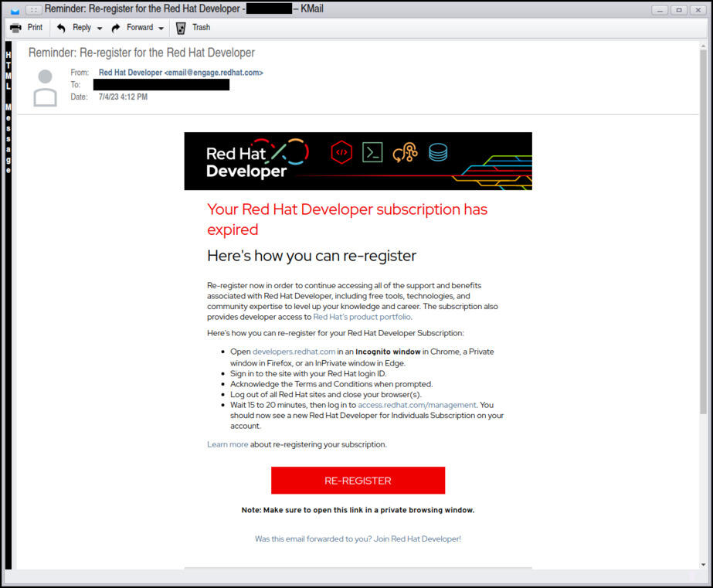Close the KMail window

(x=698, y=9)
